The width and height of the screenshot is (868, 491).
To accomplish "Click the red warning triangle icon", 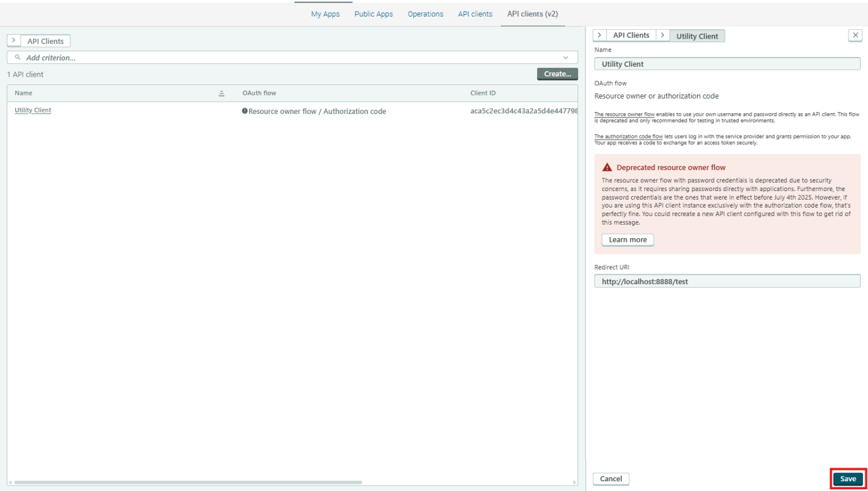I will [607, 167].
